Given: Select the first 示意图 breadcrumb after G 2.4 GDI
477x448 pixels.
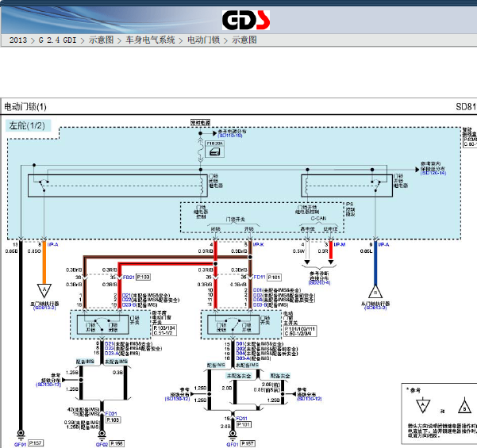Looking at the screenshot, I should pyautogui.click(x=102, y=40).
